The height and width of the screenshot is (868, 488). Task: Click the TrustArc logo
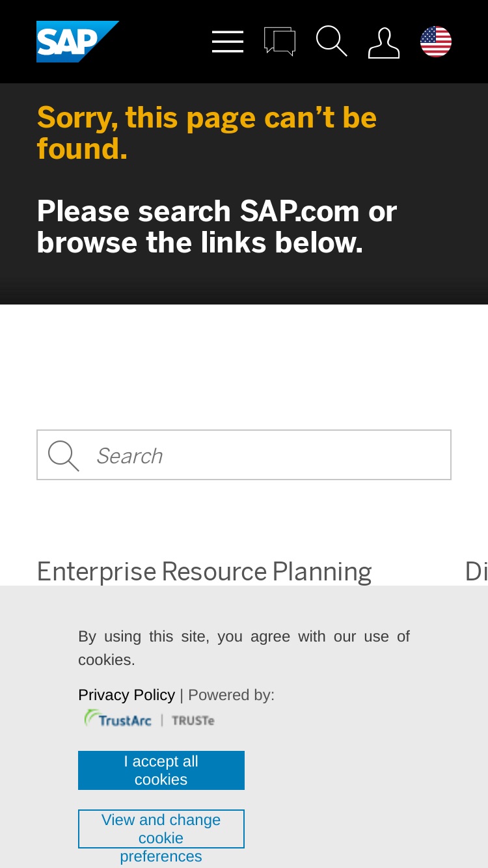pos(118,719)
